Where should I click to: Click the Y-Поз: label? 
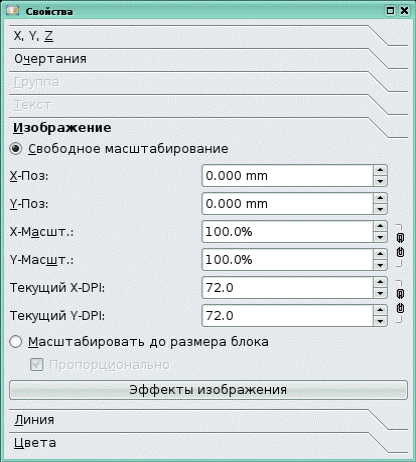coord(29,204)
